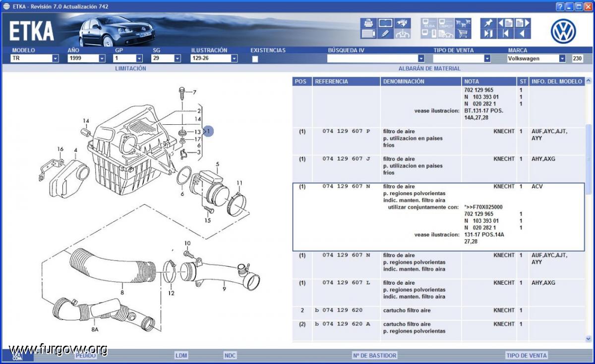Click LDM in the bottom bar

pyautogui.click(x=181, y=356)
